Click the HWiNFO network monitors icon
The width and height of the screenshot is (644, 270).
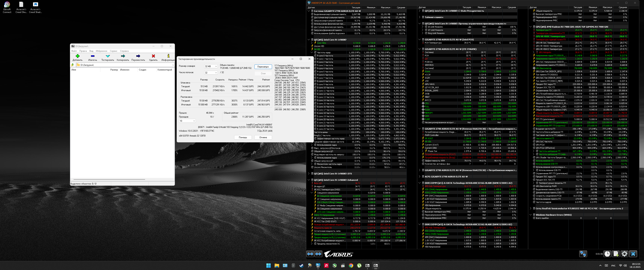(583, 254)
